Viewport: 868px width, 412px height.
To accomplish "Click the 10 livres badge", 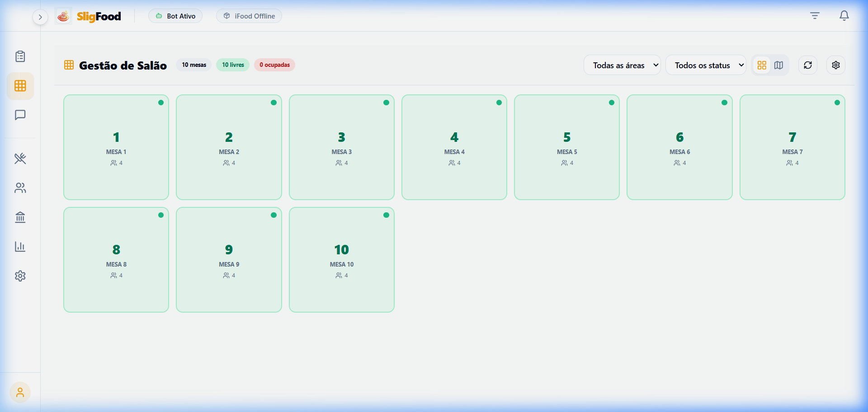I will [233, 65].
